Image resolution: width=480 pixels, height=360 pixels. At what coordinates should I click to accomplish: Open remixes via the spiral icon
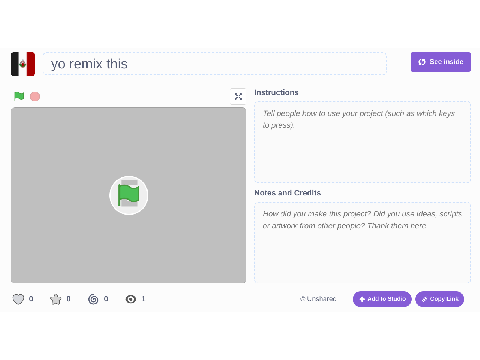click(x=93, y=299)
